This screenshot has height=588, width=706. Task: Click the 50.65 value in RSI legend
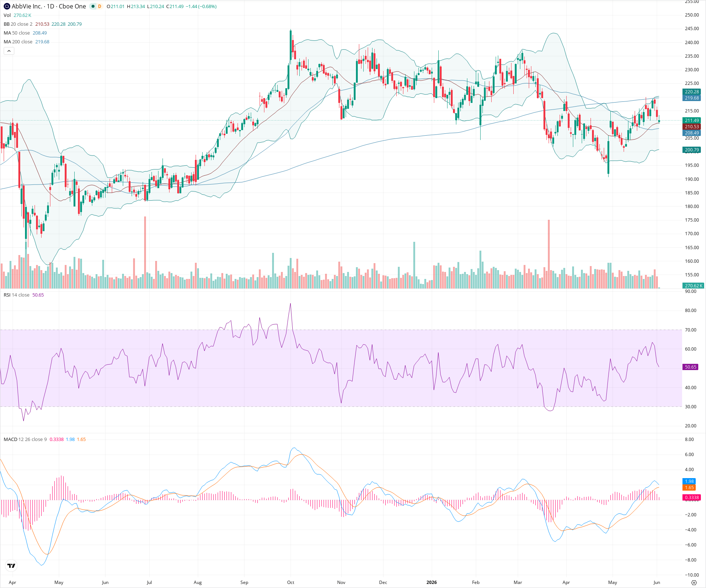pyautogui.click(x=38, y=295)
